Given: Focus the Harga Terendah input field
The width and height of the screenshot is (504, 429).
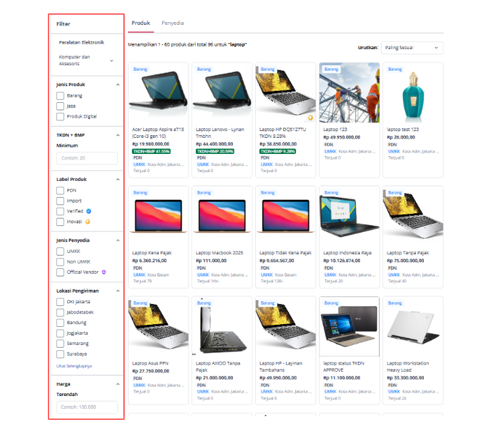Looking at the screenshot, I should (87, 407).
